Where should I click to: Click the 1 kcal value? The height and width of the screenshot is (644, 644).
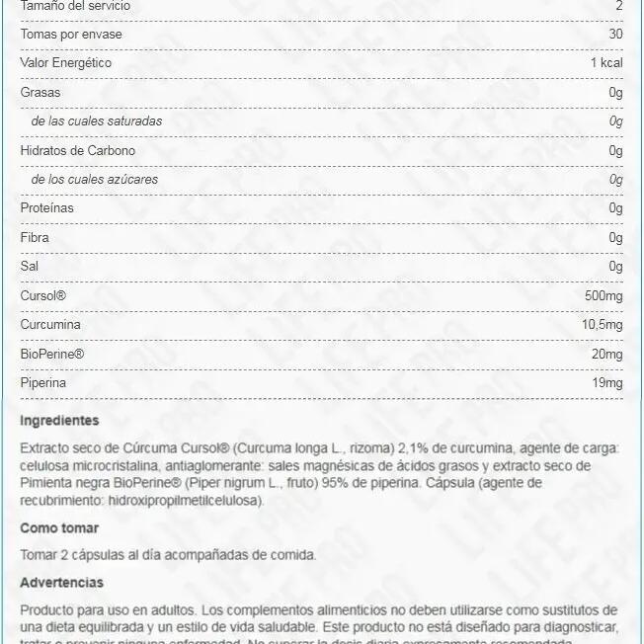pyautogui.click(x=606, y=63)
